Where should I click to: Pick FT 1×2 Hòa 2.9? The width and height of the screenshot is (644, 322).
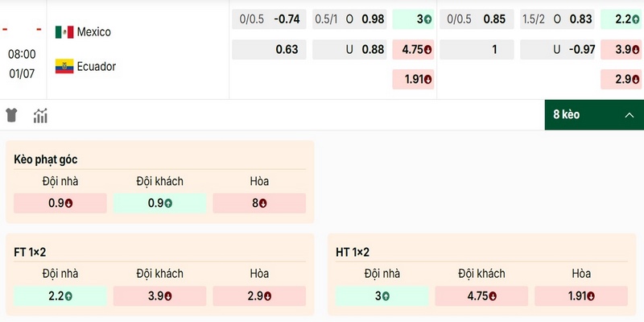[x=259, y=296]
